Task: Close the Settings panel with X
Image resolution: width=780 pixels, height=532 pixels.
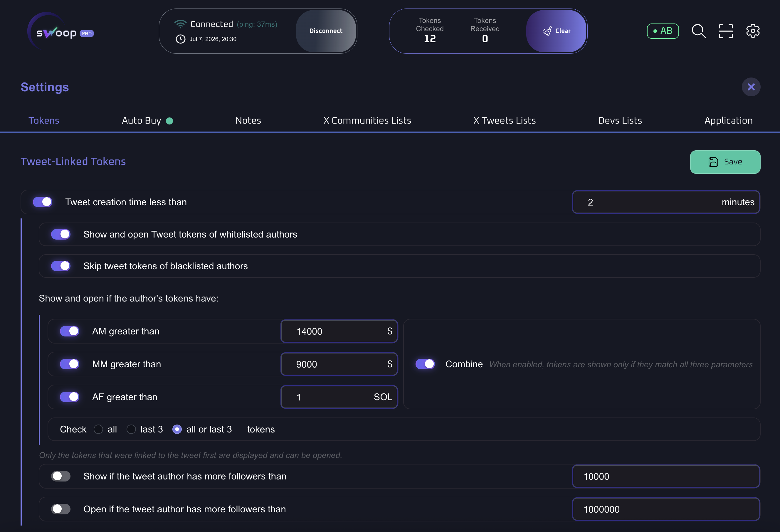Action: point(751,87)
